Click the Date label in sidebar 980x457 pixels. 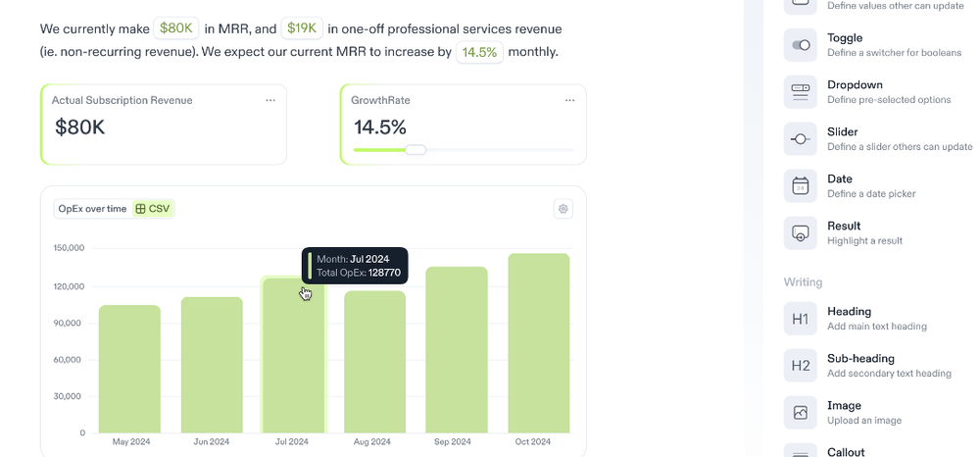tap(840, 178)
